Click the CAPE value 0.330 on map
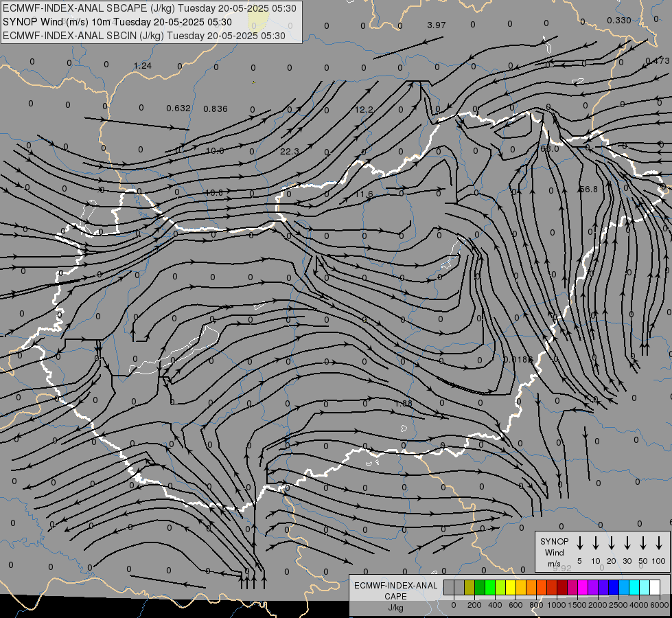This screenshot has width=672, height=618. point(619,20)
